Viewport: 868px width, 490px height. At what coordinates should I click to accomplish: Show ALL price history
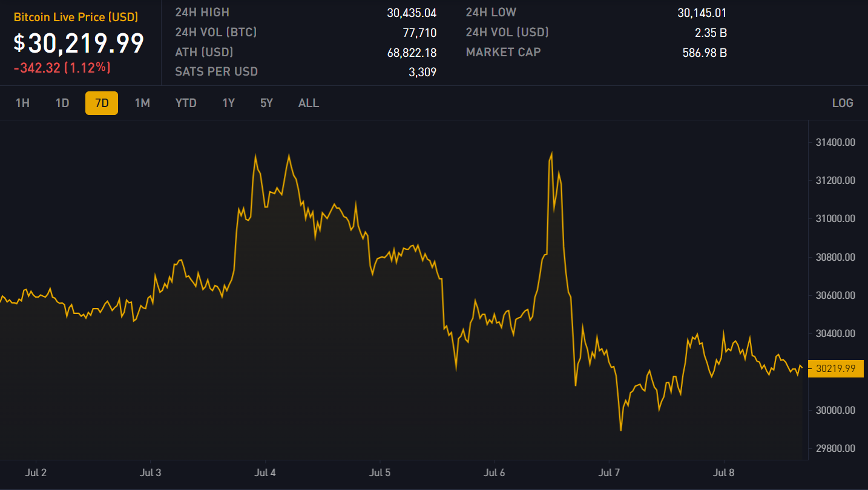(x=309, y=103)
